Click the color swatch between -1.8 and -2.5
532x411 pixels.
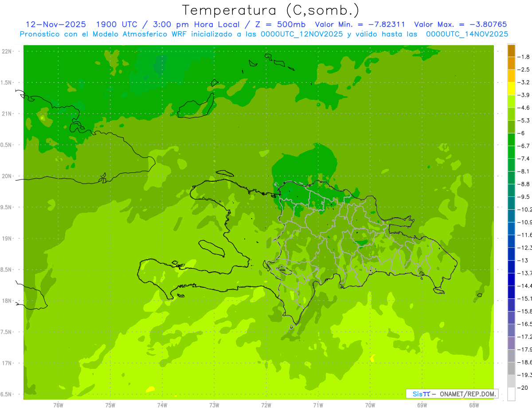[x=511, y=63]
